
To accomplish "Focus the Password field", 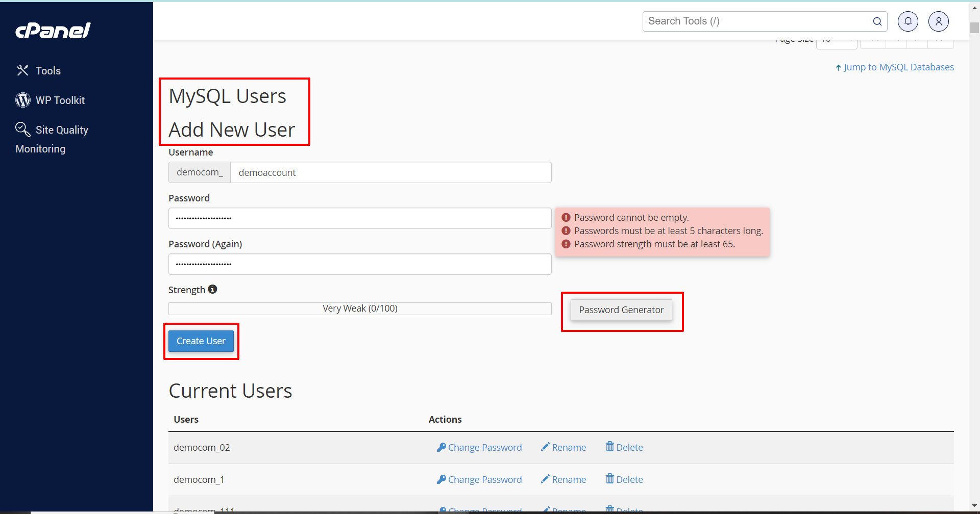I will [x=360, y=218].
